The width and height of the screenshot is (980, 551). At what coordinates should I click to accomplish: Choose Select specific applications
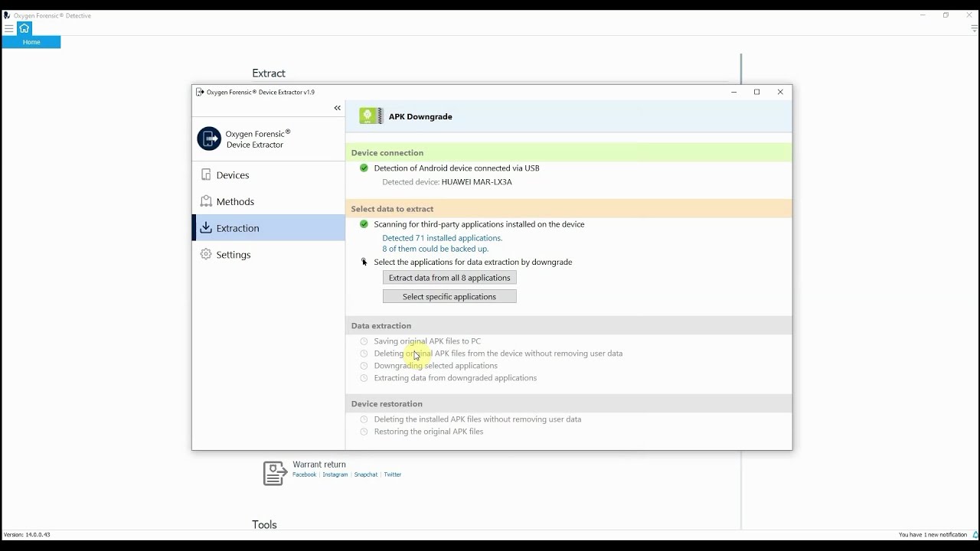tap(449, 297)
